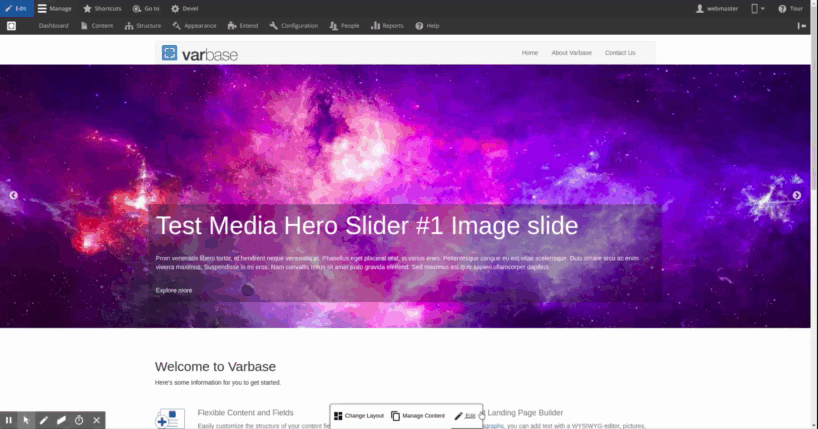The image size is (818, 429).
Task: Open the Devel gear menu
Action: pos(185,8)
